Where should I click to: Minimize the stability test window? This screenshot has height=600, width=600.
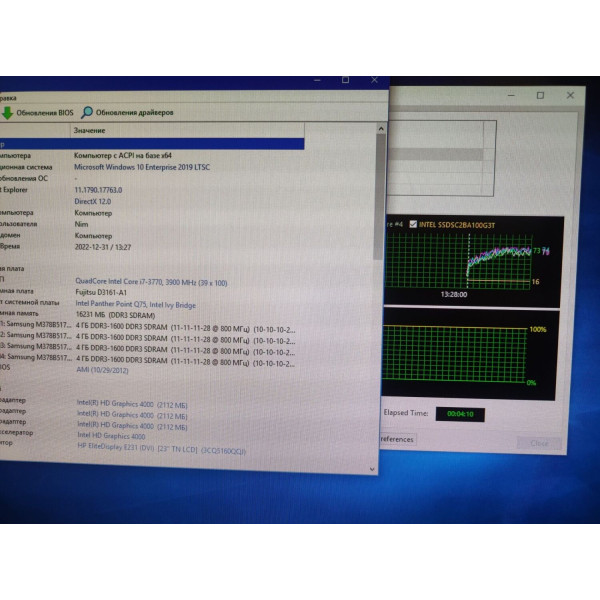click(x=511, y=95)
